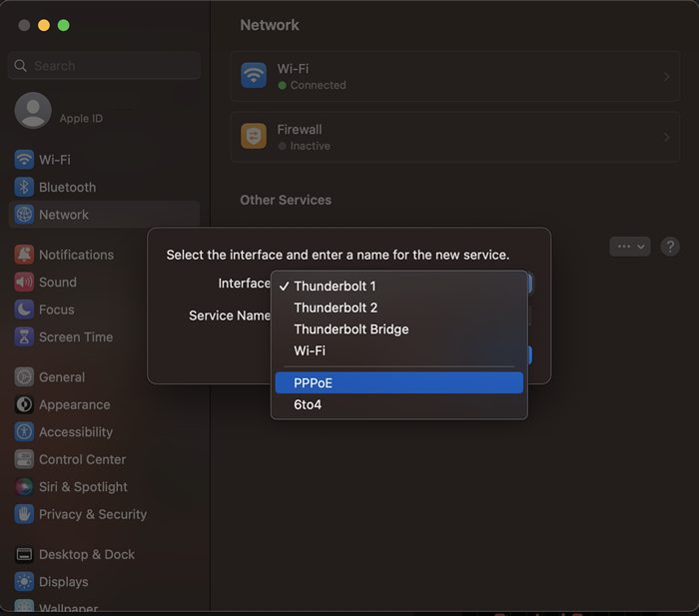Click the Focus moon icon
The height and width of the screenshot is (616, 699).
click(24, 309)
